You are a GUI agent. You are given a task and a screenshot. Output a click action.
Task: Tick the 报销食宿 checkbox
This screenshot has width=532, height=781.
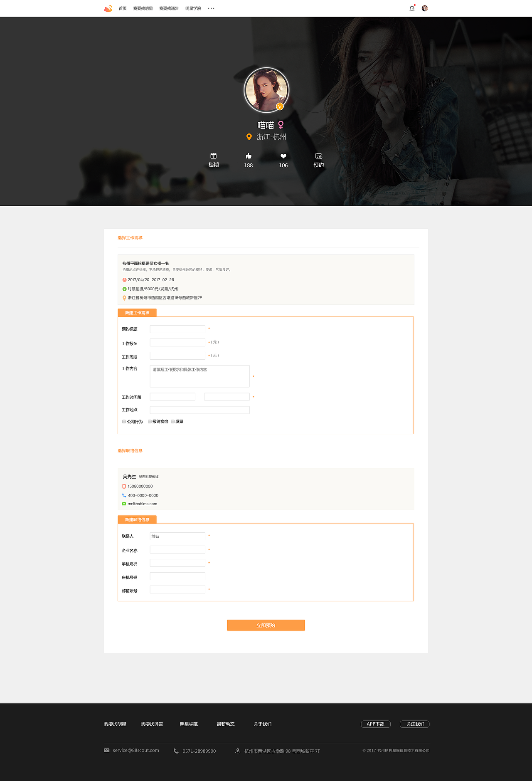(150, 421)
